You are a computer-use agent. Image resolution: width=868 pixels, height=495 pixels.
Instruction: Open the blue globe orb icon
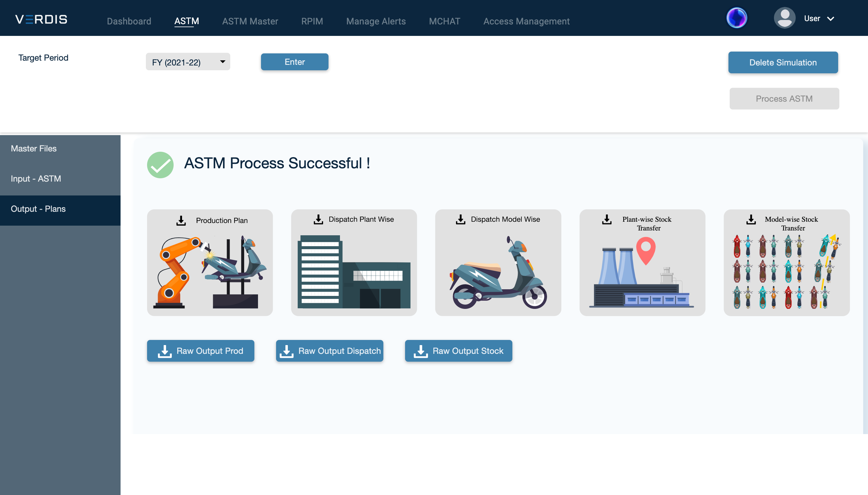[737, 18]
